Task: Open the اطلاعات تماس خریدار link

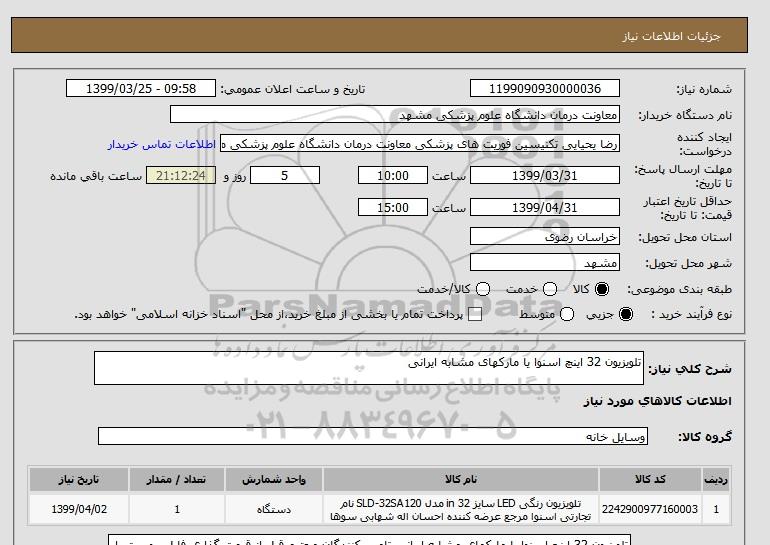Action: tap(162, 145)
